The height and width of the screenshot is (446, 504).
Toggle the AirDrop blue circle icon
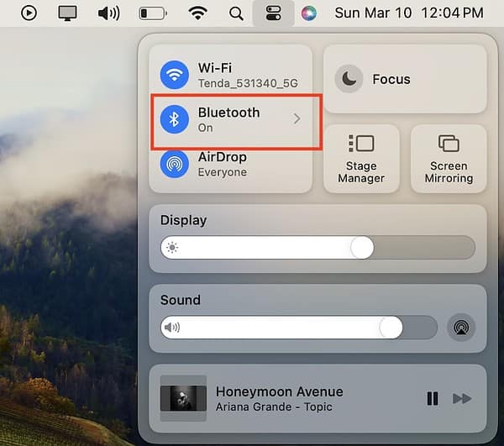(174, 164)
